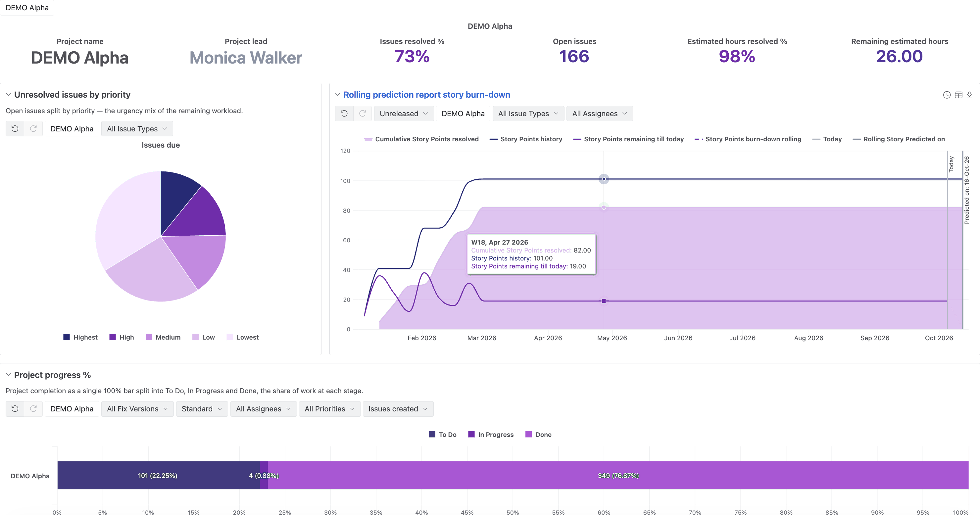Image resolution: width=980 pixels, height=515 pixels.
Task: Click remaining story points marker at 19
Action: point(604,301)
